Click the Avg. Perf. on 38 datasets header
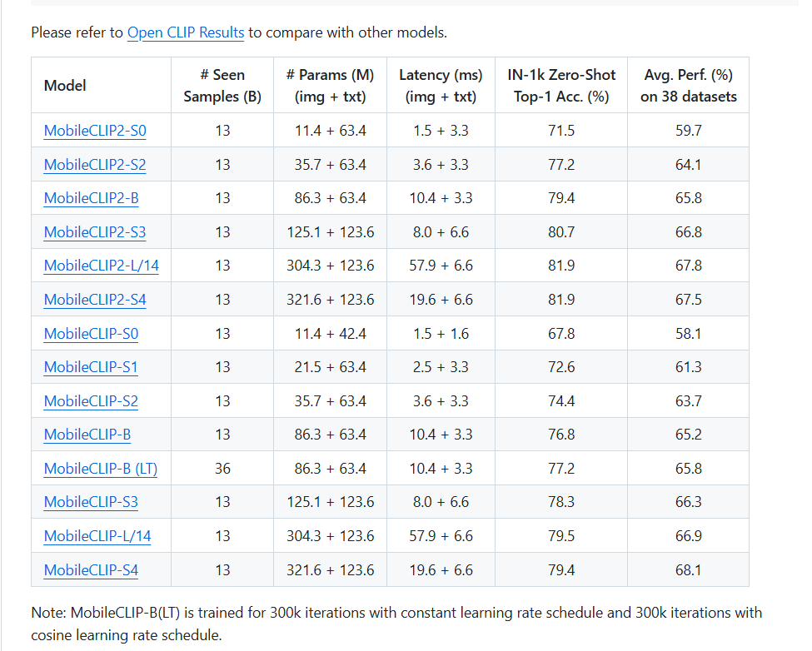 [x=688, y=86]
